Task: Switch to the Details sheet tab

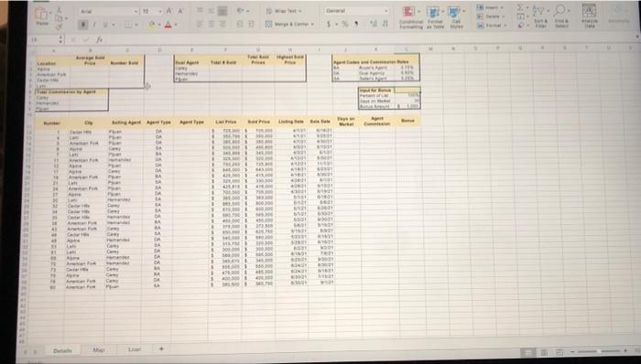Action: 62,350
